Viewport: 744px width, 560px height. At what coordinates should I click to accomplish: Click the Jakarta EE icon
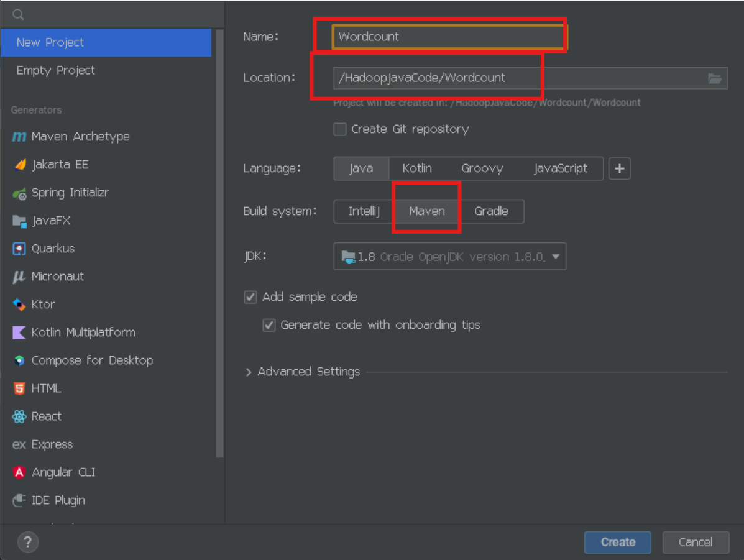point(20,165)
